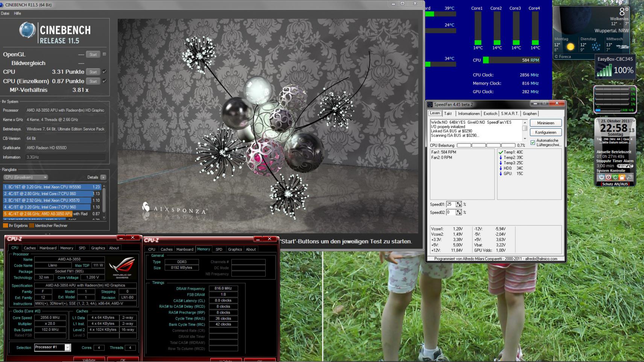Click the blue down arrow beside GPU temperature

(501, 173)
